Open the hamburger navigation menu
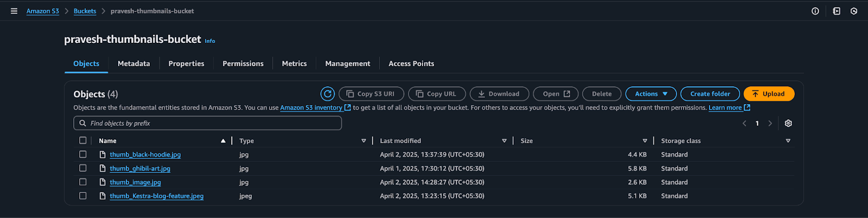 (x=14, y=11)
